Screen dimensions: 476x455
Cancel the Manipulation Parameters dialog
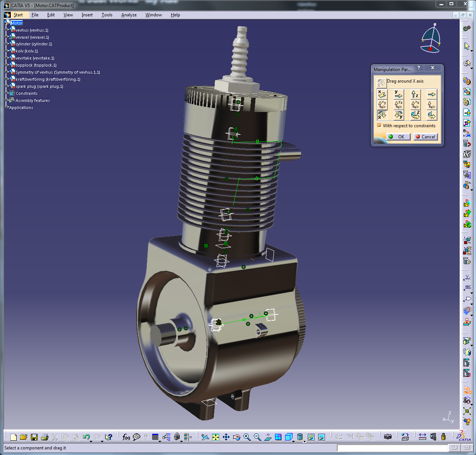[425, 137]
